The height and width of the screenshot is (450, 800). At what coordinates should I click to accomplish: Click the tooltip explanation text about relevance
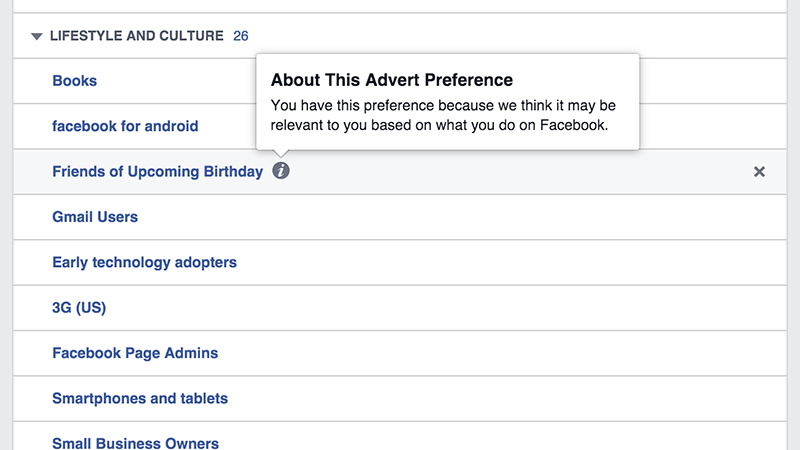tap(443, 115)
